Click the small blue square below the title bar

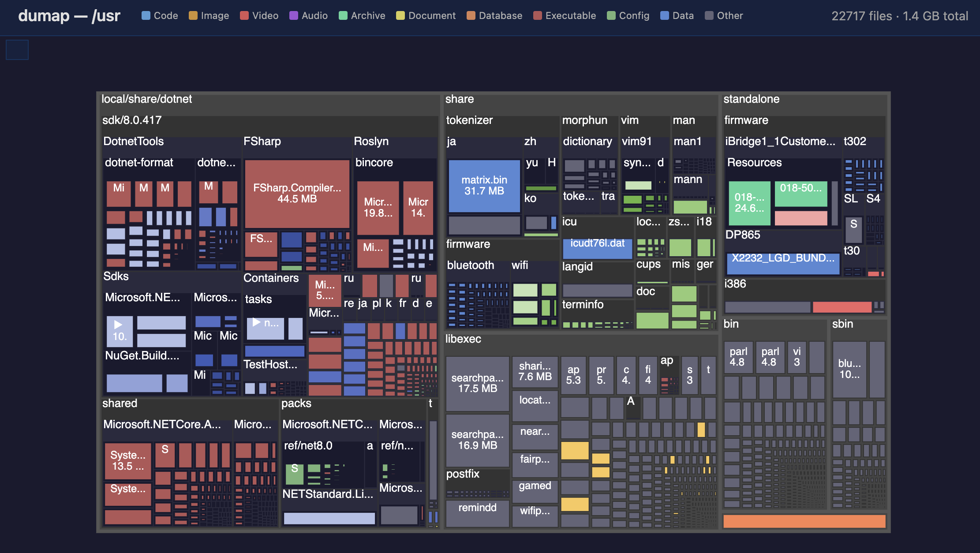coord(17,49)
